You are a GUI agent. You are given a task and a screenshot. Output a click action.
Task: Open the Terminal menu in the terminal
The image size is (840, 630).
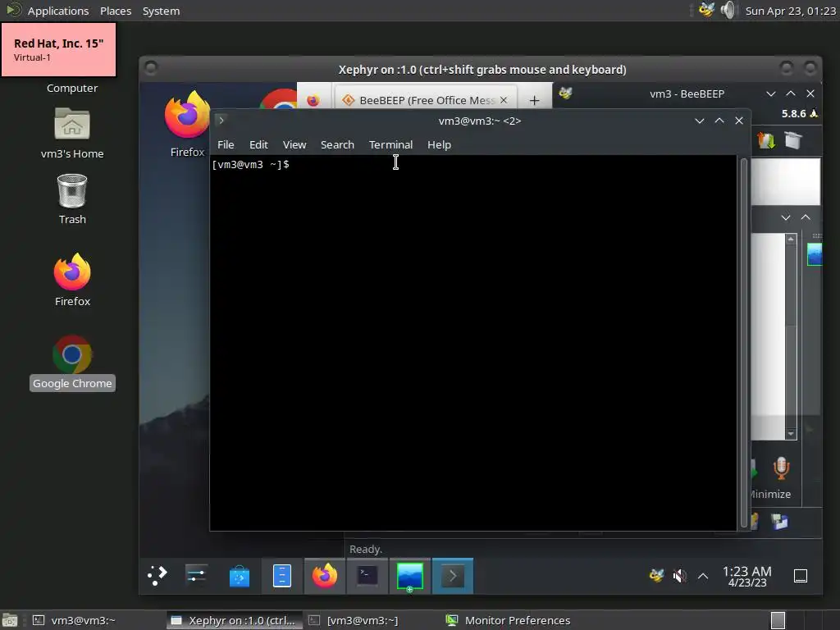click(390, 144)
